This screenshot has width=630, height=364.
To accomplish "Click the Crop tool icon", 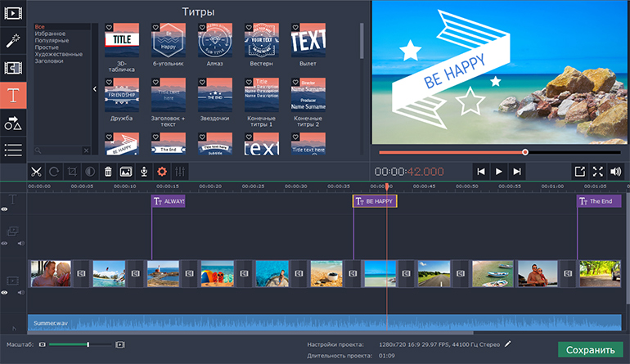I will tap(72, 172).
